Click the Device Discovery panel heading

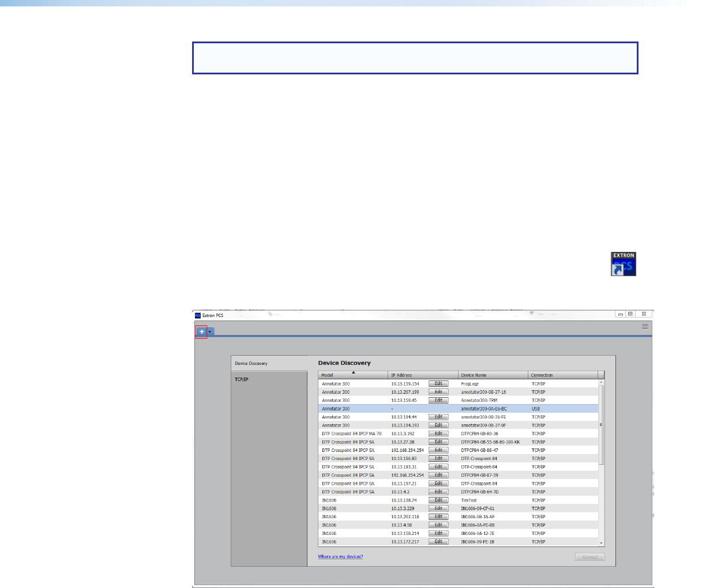click(x=344, y=363)
